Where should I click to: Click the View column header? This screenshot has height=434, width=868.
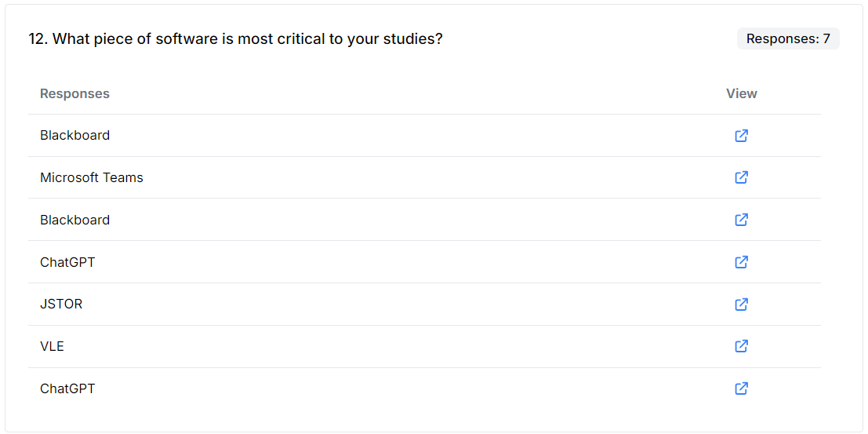point(742,93)
